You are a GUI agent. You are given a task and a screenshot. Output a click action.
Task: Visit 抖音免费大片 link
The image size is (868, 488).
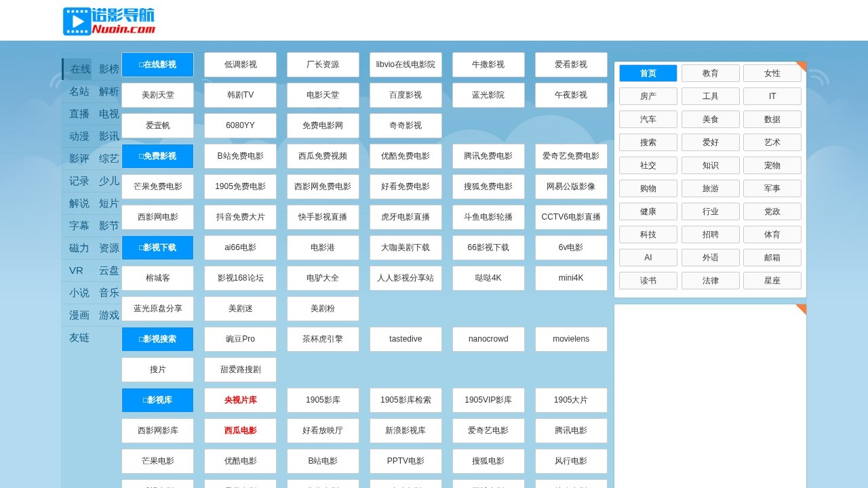point(240,218)
